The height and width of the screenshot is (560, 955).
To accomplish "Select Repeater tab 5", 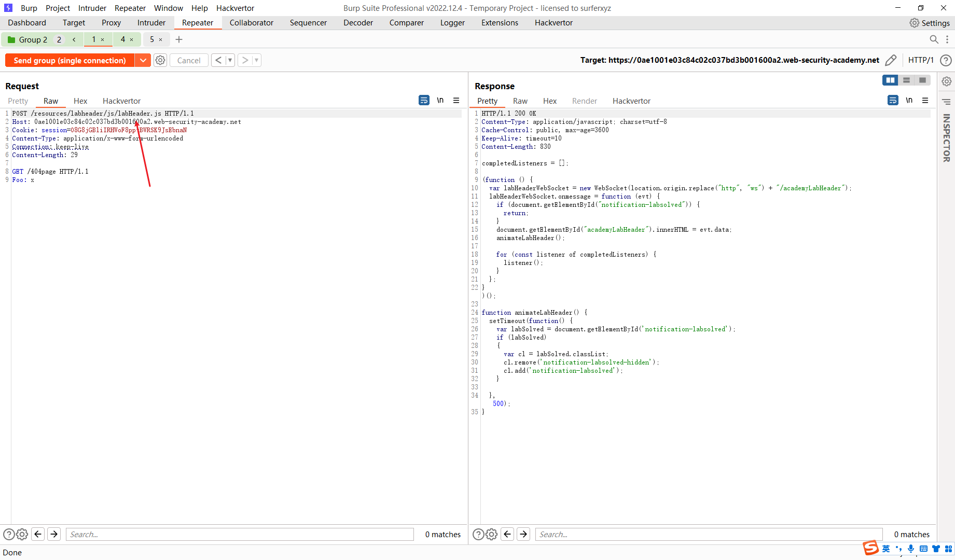I will coord(152,39).
